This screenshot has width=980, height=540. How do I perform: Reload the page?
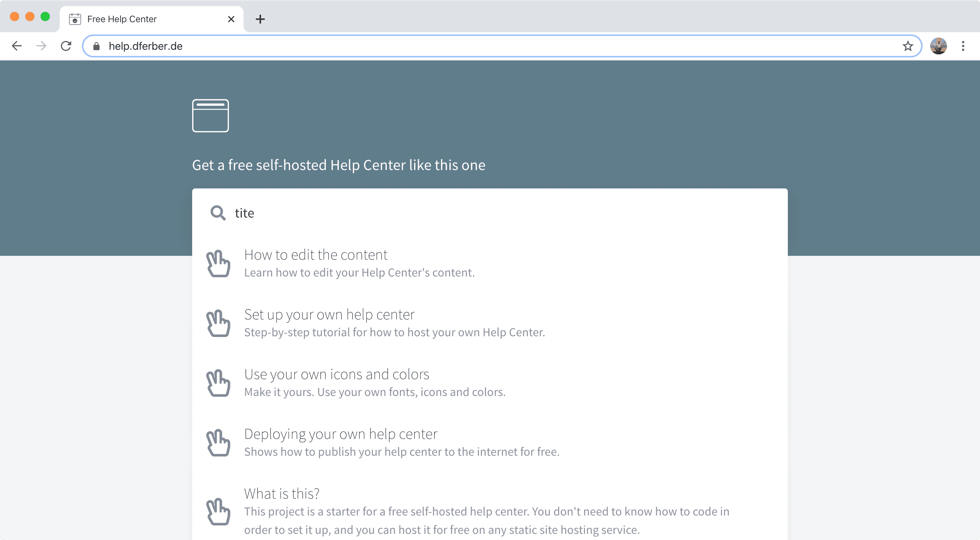[66, 46]
